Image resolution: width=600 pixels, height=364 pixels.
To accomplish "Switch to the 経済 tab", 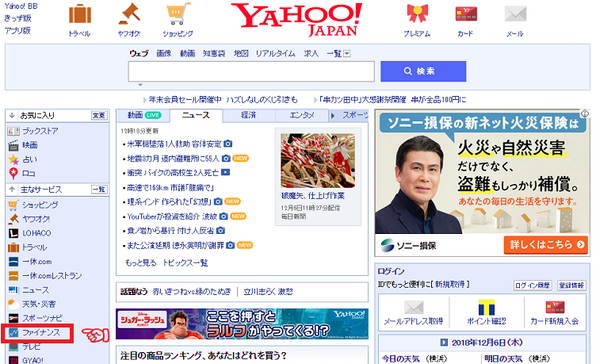I will pos(248,115).
